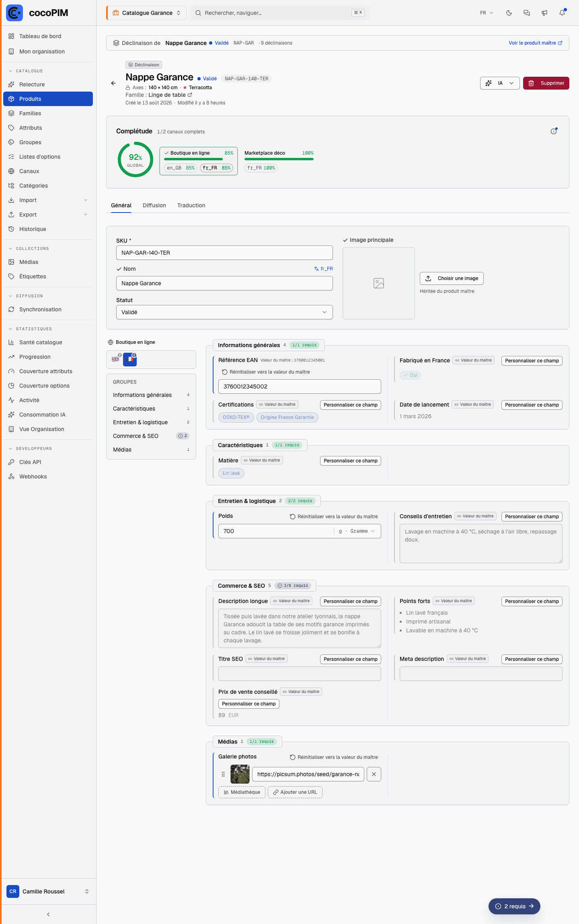
Task: Click Choisir une image button
Action: point(452,278)
